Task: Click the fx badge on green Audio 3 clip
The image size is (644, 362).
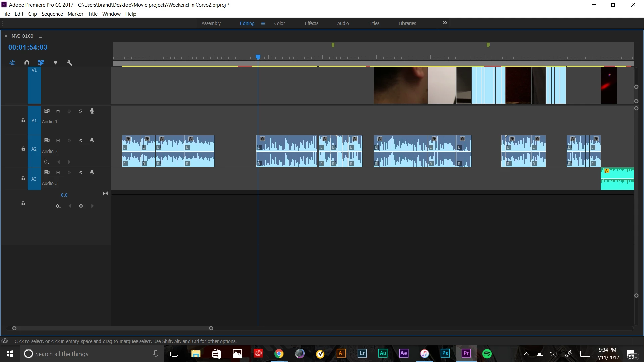Action: tap(607, 171)
